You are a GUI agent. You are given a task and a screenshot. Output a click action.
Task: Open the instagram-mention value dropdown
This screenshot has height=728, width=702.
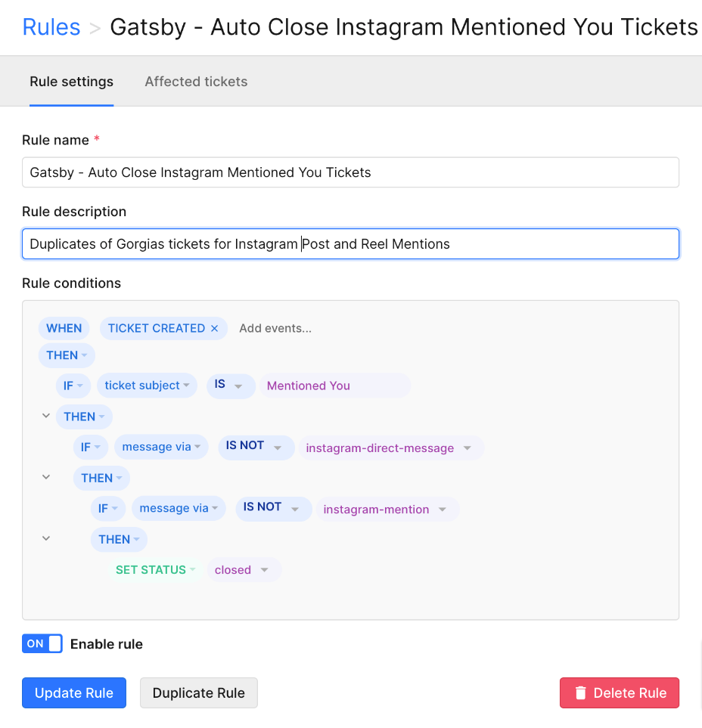click(387, 510)
